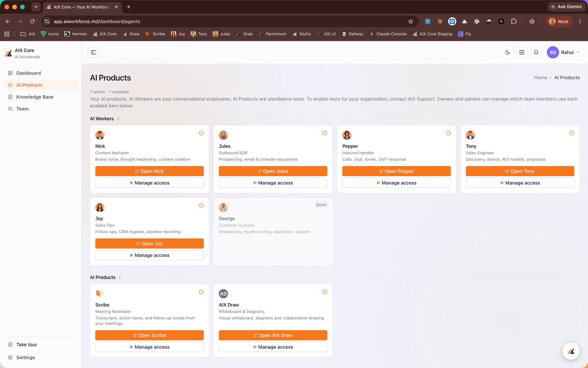Open the Chrome three-dot menu

(x=580, y=21)
